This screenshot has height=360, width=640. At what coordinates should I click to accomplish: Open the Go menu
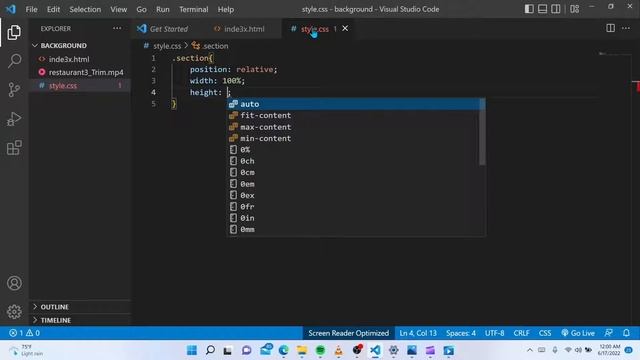point(141,9)
